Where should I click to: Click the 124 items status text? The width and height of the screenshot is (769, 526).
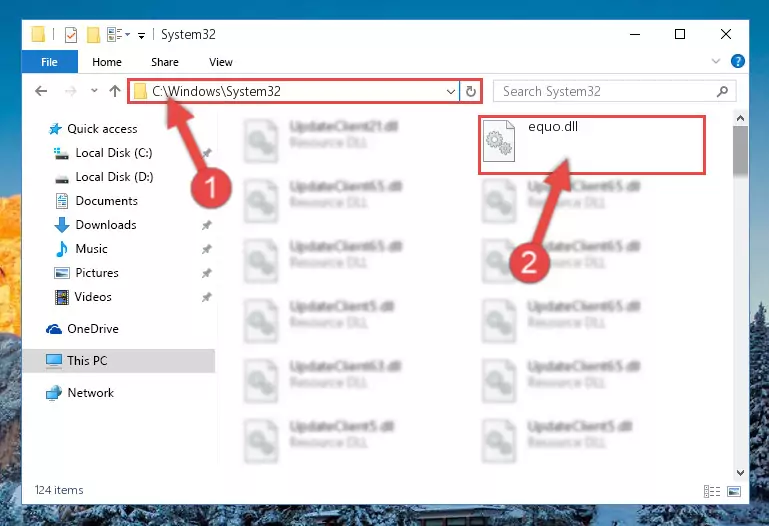(x=59, y=490)
